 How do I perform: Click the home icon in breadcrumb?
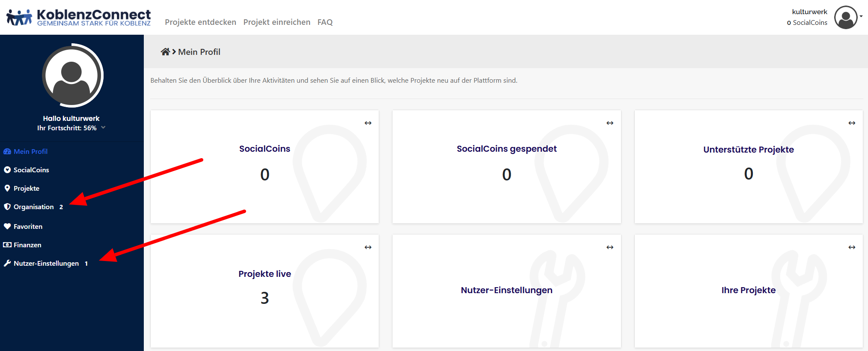click(x=165, y=52)
